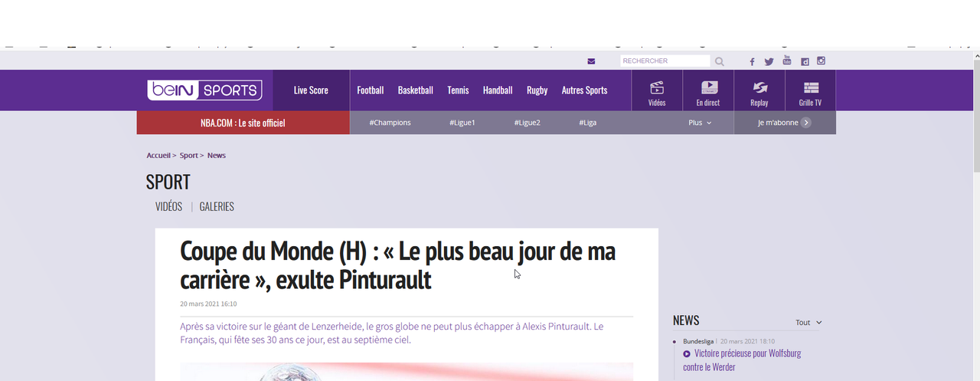Open the En direct play icon
Image resolution: width=980 pixels, height=381 pixels.
[x=708, y=87]
